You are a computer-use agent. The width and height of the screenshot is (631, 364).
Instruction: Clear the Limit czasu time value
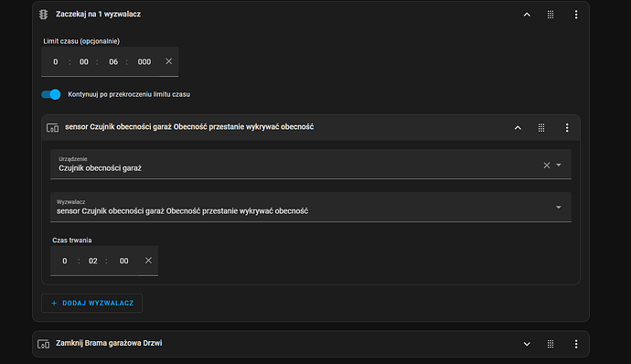(168, 61)
